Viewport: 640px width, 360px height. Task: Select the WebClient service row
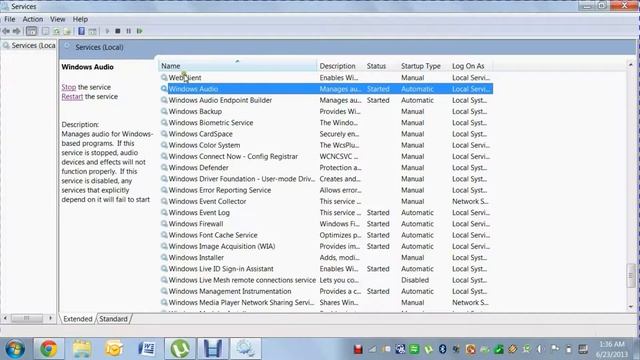tap(327, 78)
